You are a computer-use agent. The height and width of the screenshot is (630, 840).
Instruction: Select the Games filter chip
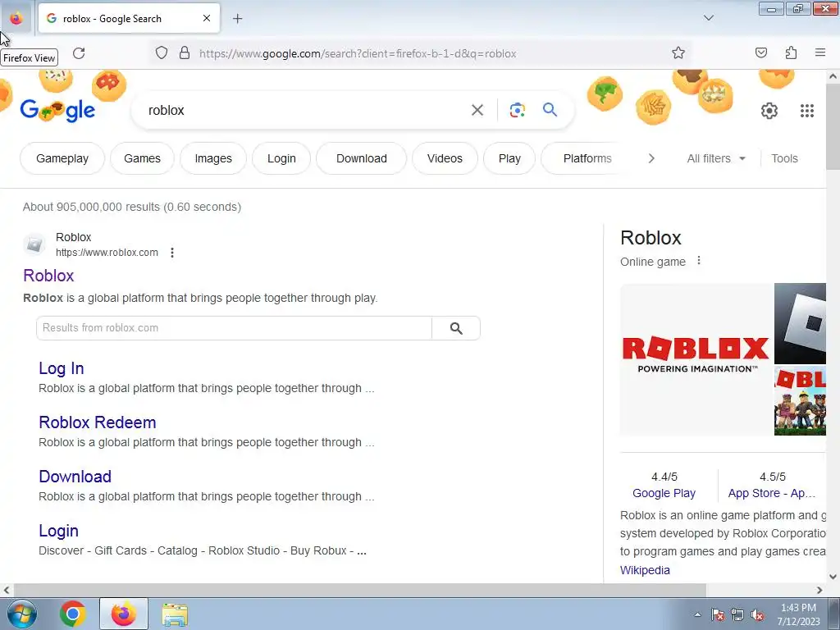pos(142,158)
